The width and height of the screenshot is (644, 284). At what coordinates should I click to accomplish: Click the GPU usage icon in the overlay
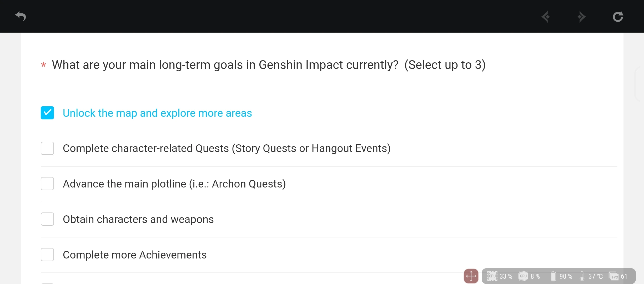523,276
